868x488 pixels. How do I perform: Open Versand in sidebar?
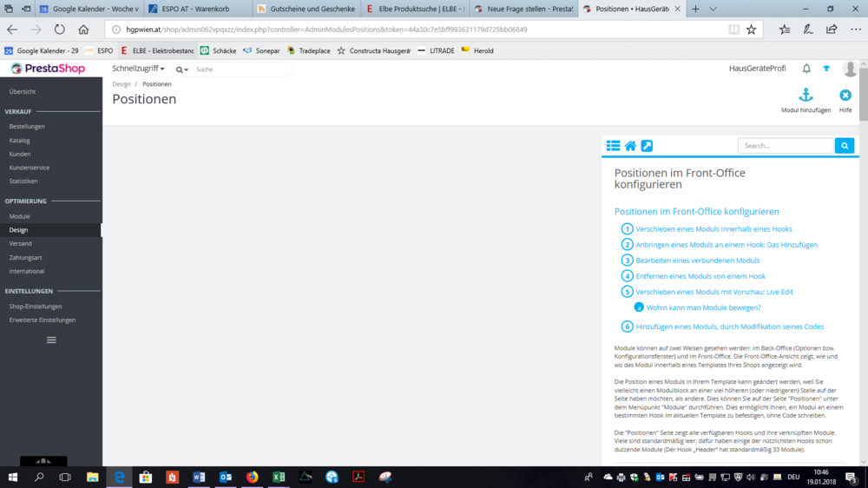[x=21, y=244]
